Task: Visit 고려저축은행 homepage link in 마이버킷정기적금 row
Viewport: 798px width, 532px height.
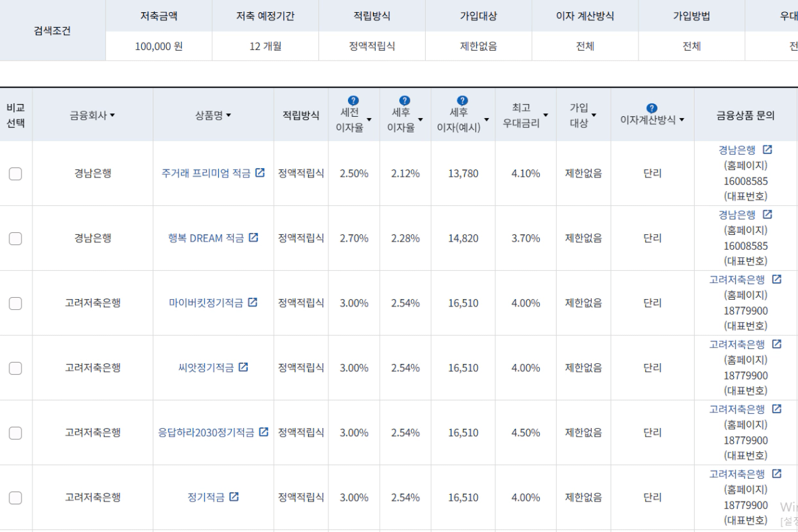Action: click(737, 280)
